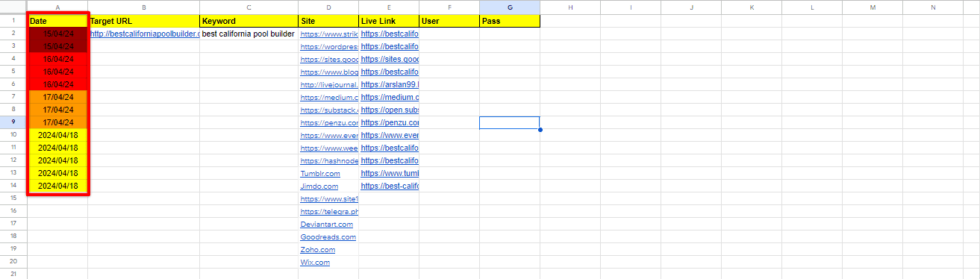Select column F header
The height and width of the screenshot is (279, 980).
pos(449,7)
